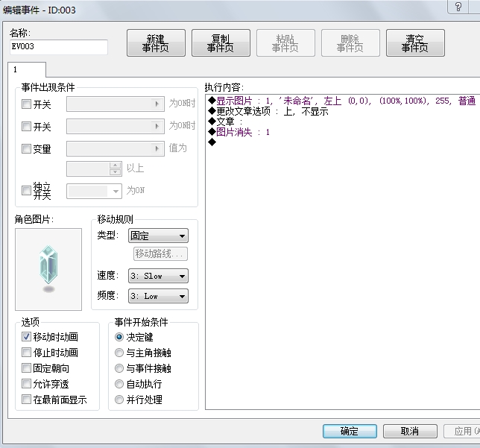The width and height of the screenshot is (480, 448).
Task: Click the disabled 粘贴事件页 button
Action: pyautogui.click(x=285, y=43)
